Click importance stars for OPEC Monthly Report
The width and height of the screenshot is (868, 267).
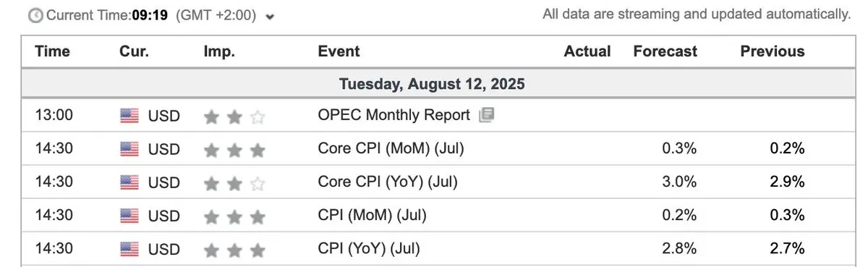point(234,116)
